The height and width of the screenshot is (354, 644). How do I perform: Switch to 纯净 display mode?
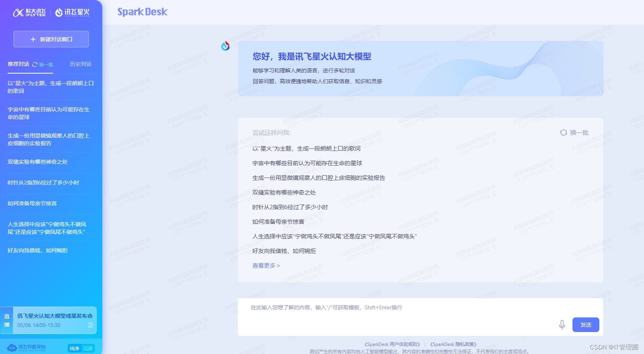click(74, 348)
